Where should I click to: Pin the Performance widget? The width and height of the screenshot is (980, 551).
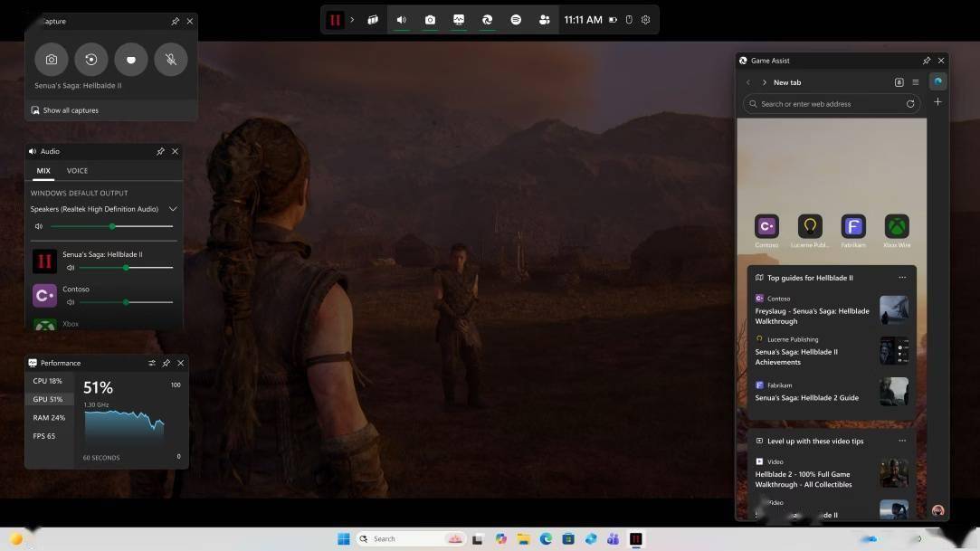click(x=166, y=363)
